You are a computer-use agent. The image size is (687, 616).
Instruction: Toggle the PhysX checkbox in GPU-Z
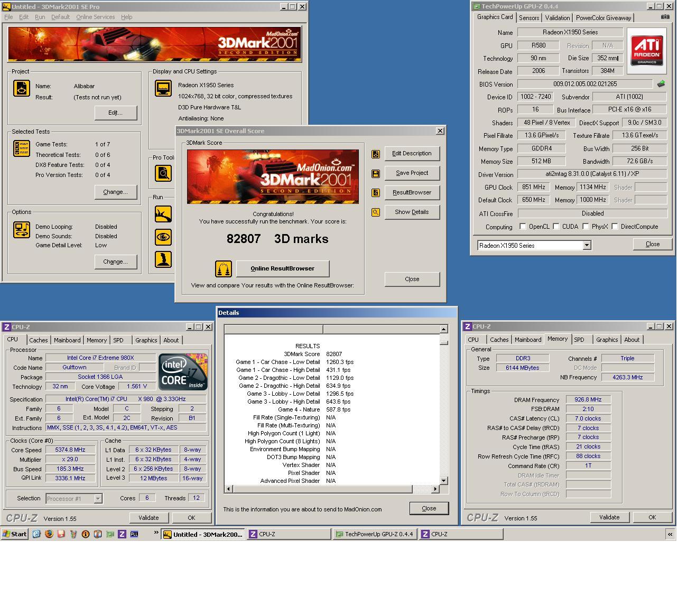[586, 227]
